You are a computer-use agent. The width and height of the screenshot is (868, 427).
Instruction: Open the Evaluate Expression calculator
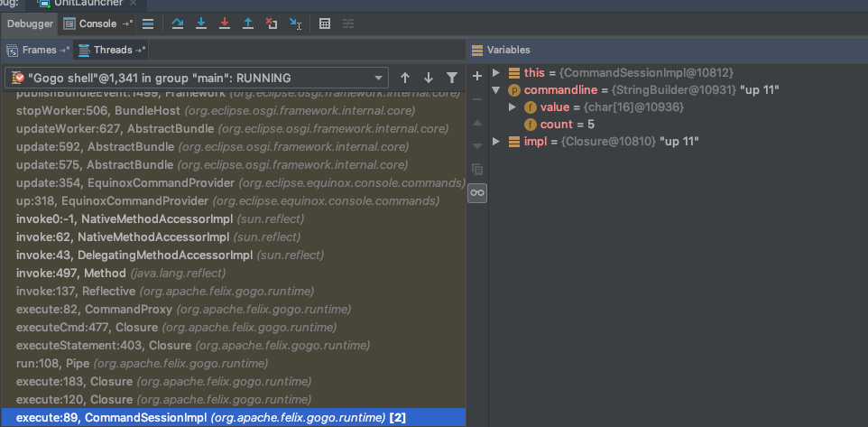325,24
